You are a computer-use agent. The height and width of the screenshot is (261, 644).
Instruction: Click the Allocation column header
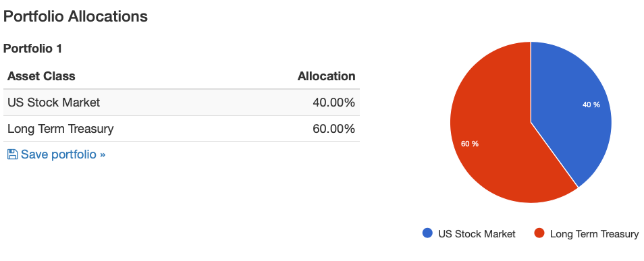327,76
